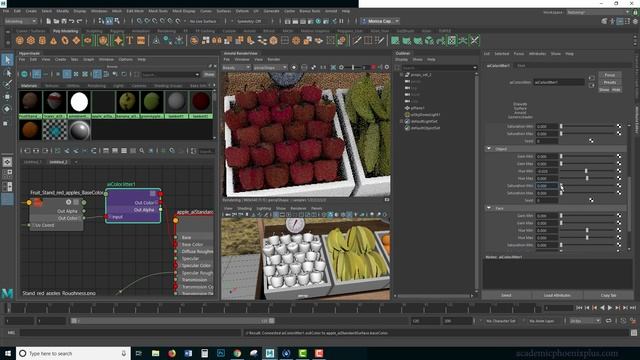
Task: Open the perspShape camera dropdown in RenderView
Action: pos(270,67)
